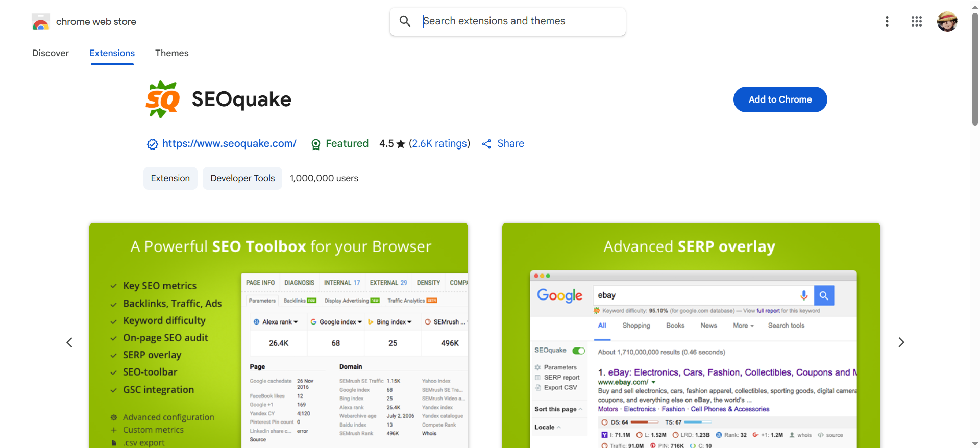This screenshot has width=980, height=448.
Task: Click the 4.5 rating value
Action: pyautogui.click(x=386, y=143)
